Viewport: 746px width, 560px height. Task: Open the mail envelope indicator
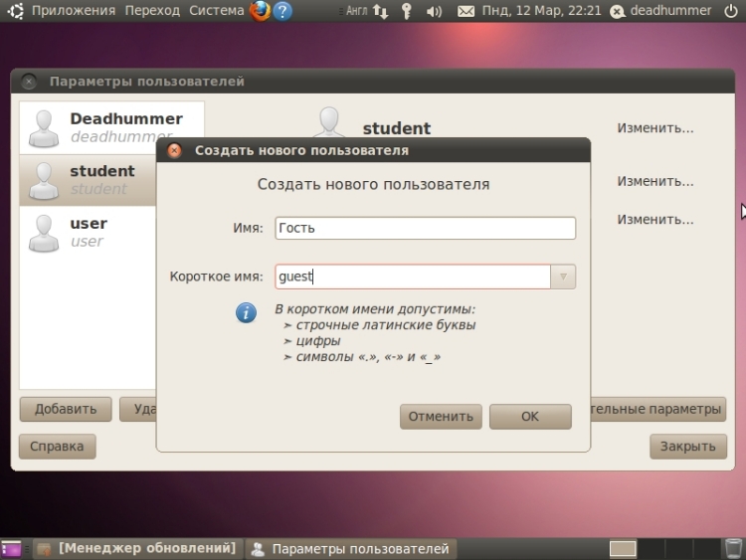point(466,11)
